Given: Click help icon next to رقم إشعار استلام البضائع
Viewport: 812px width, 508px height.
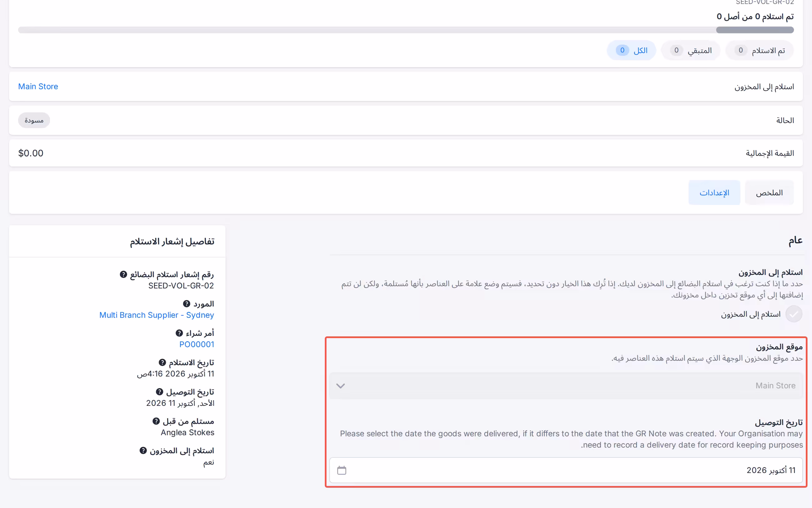Looking at the screenshot, I should [123, 275].
